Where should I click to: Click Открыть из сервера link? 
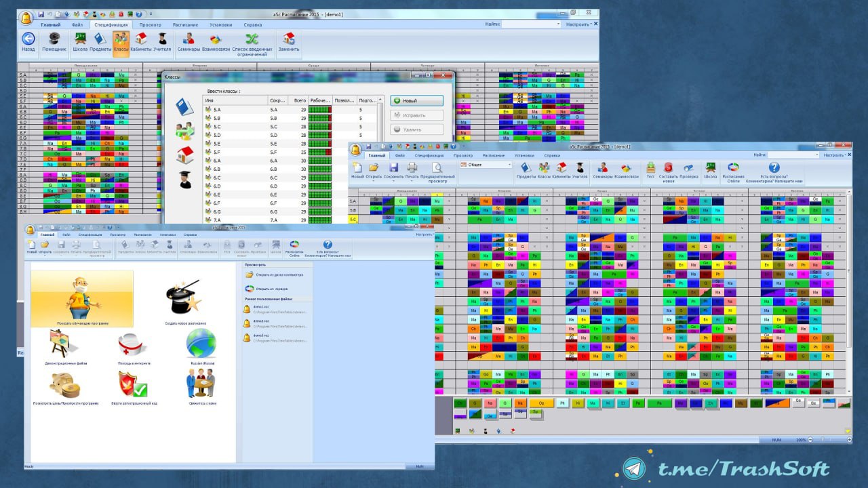click(x=272, y=289)
